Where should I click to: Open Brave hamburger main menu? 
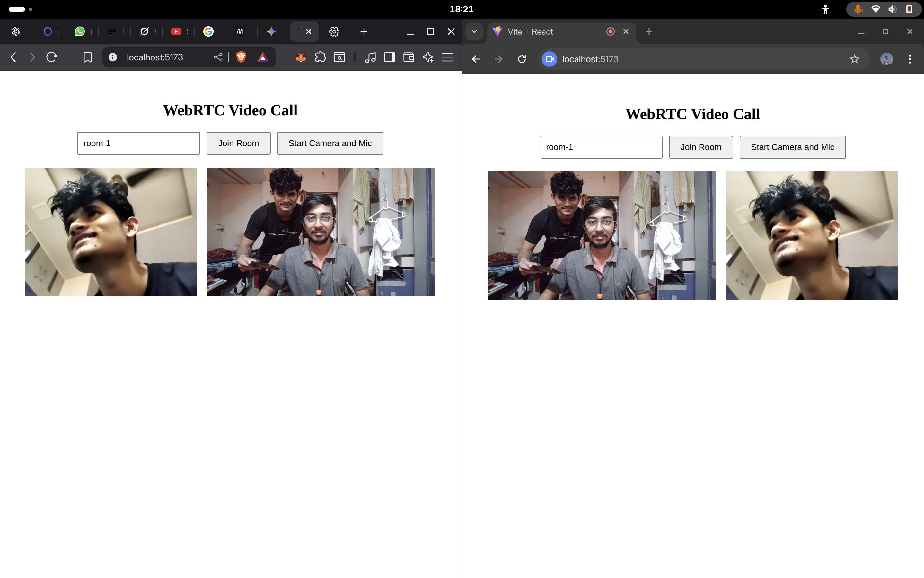pos(447,57)
